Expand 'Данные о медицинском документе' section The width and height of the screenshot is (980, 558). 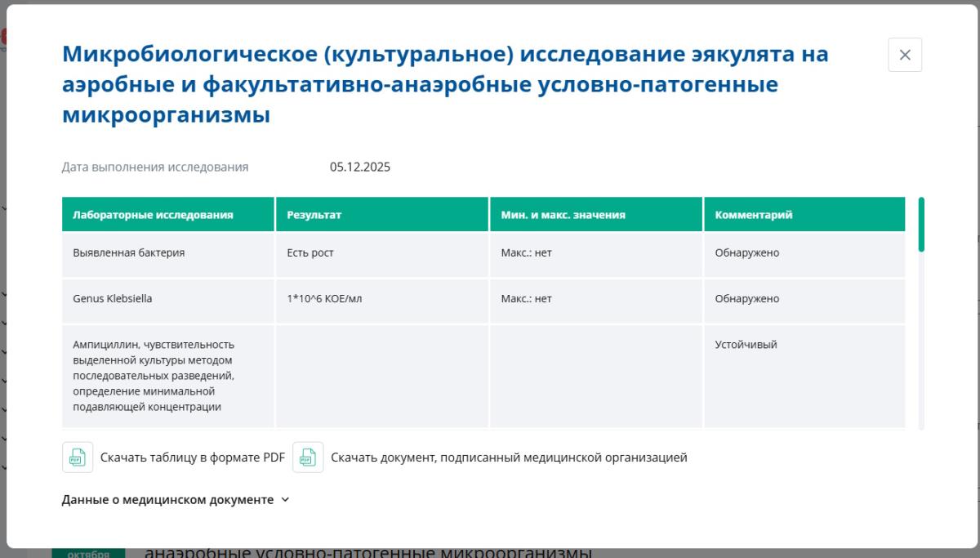(167, 500)
